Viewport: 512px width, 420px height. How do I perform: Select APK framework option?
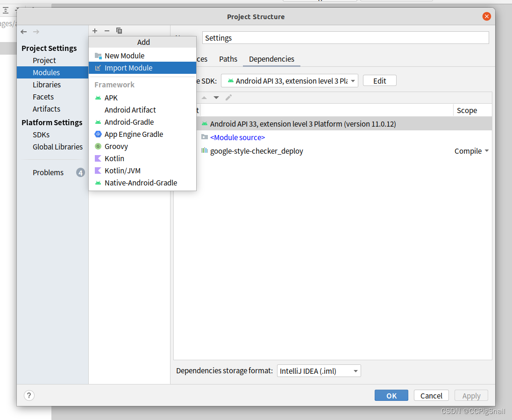pos(142,98)
